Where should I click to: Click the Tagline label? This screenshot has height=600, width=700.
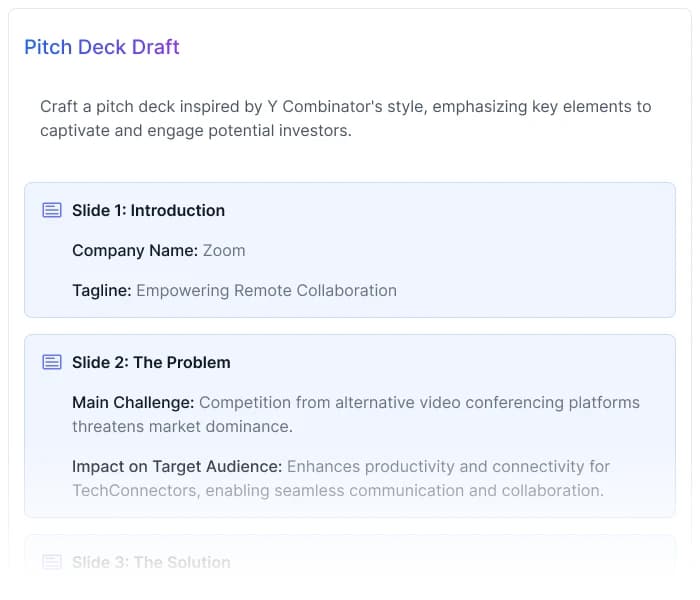point(101,290)
